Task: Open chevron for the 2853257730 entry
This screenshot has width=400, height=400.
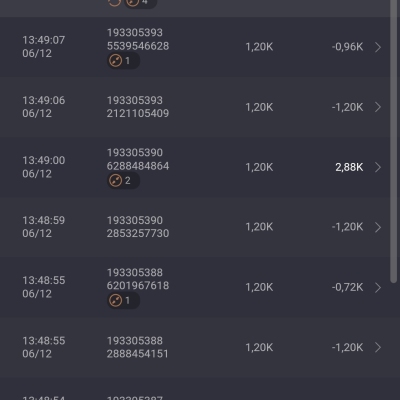Action: (x=378, y=227)
